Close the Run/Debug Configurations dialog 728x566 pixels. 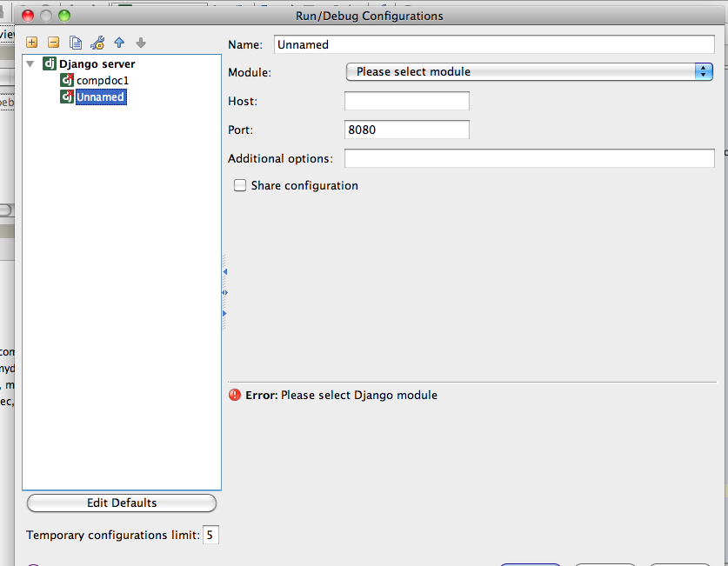click(x=28, y=16)
